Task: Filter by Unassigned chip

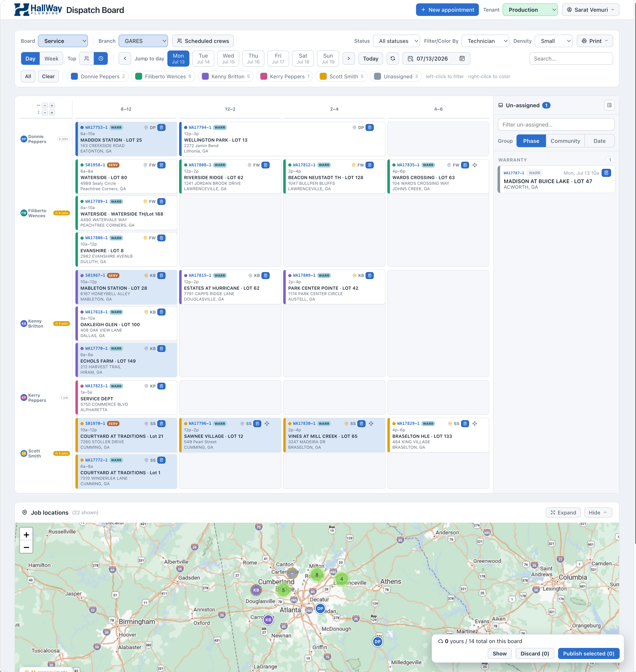Action: point(396,76)
